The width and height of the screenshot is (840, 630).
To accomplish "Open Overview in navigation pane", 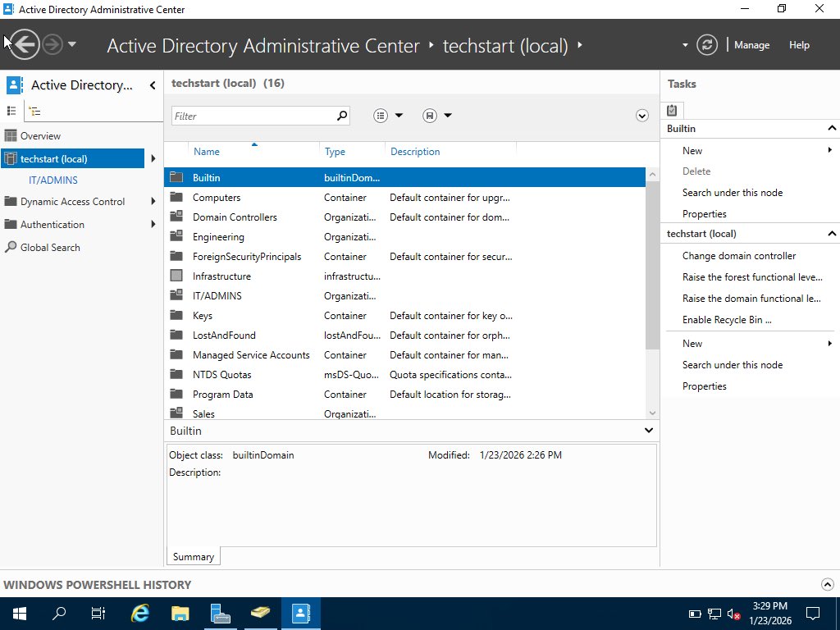I will [40, 136].
